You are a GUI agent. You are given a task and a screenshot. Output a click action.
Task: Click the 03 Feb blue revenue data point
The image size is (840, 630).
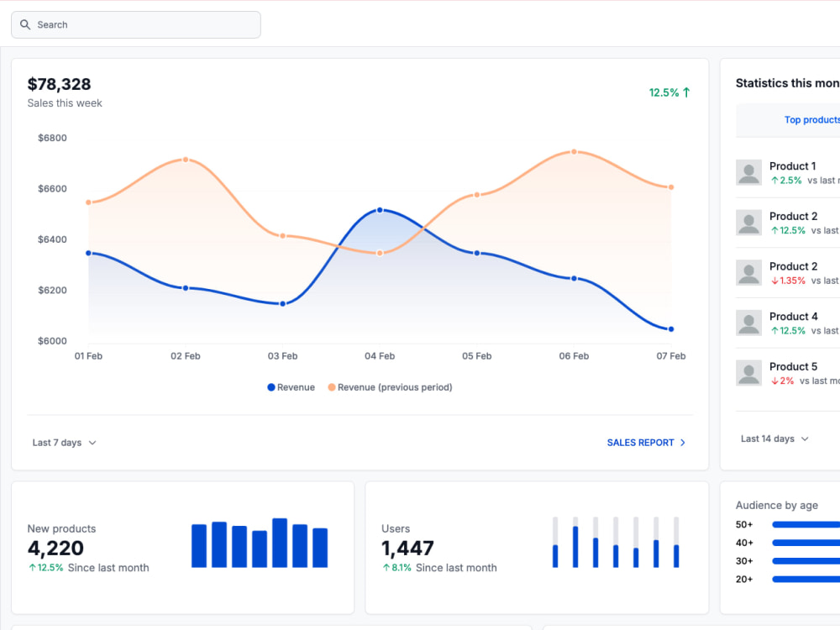point(283,304)
